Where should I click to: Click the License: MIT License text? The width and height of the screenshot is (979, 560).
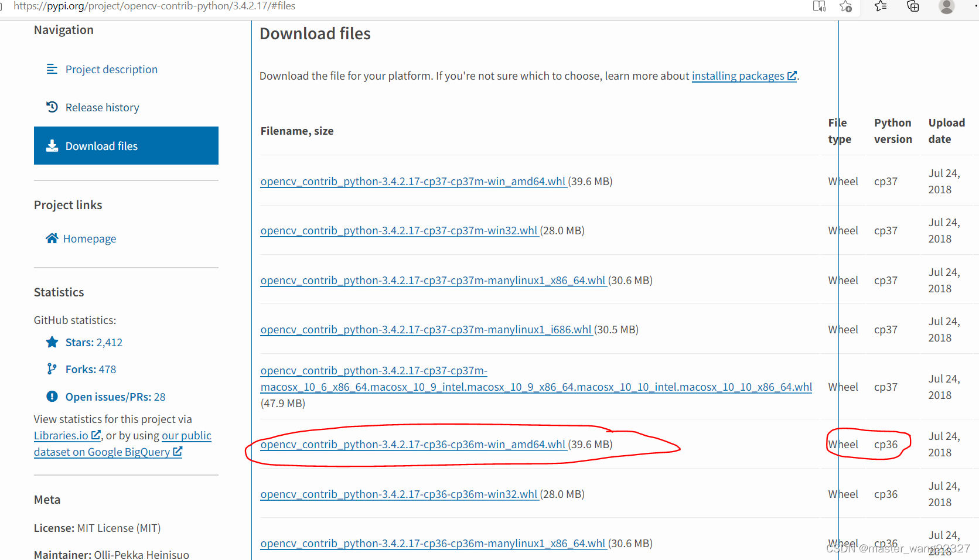click(97, 528)
